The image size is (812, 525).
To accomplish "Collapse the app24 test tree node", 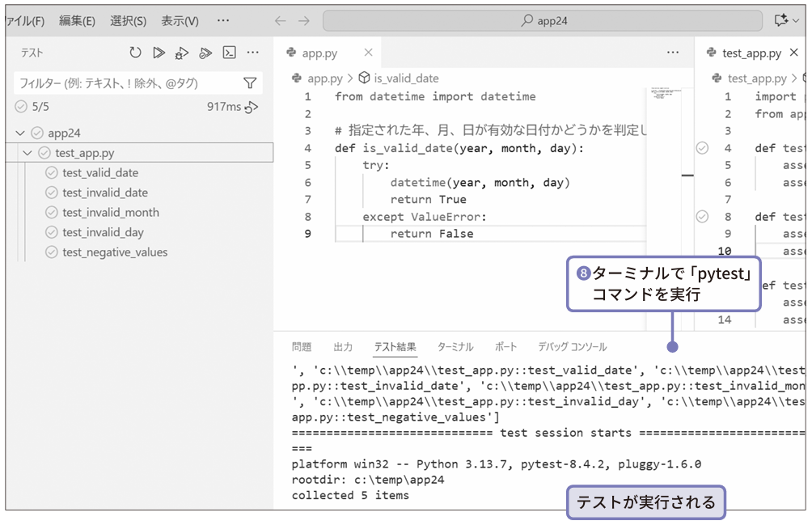I will pyautogui.click(x=20, y=133).
